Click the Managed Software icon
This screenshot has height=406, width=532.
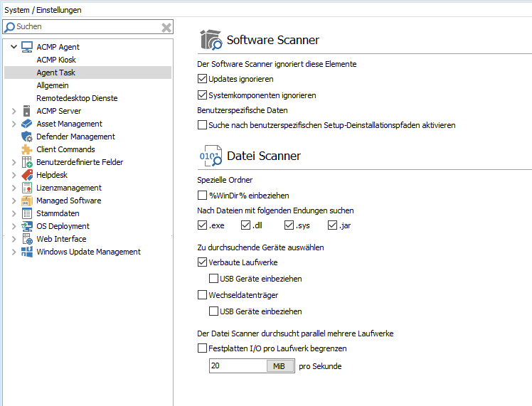pyautogui.click(x=27, y=201)
